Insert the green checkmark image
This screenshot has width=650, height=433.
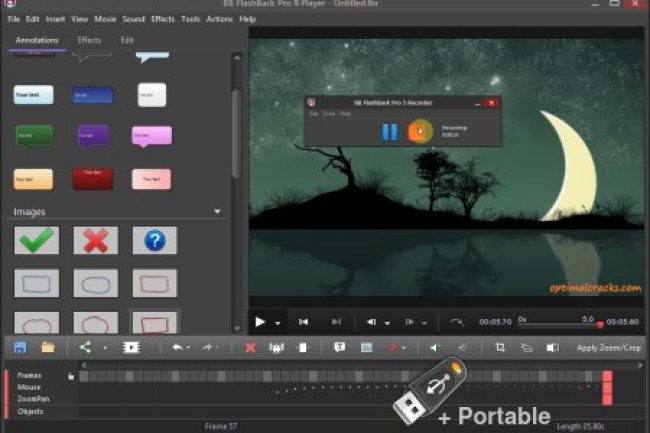[x=36, y=240]
